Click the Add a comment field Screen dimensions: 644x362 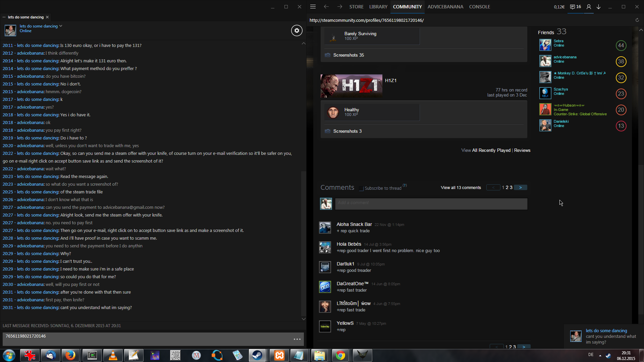click(x=431, y=204)
